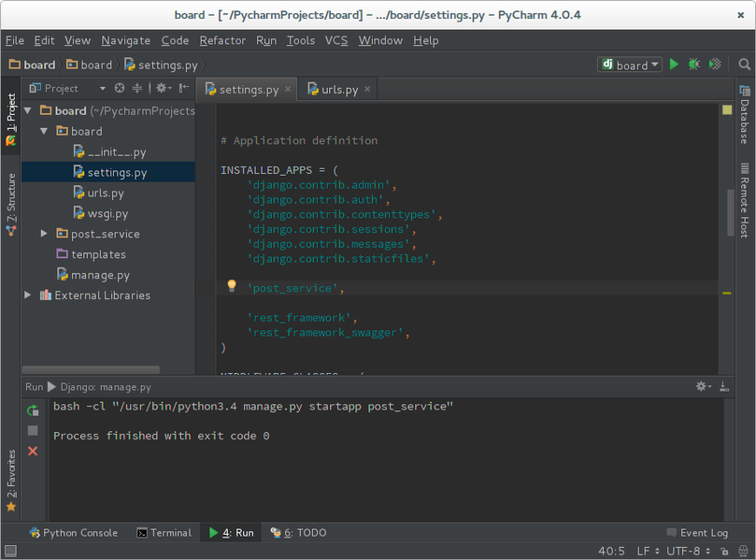Toggle the 4: Run tool window
Viewport: 756px width, 560px height.
tap(232, 533)
